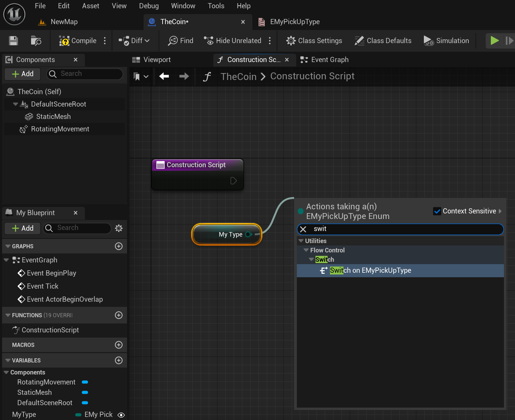The width and height of the screenshot is (515, 420).
Task: Browse to asset in Content Browser
Action: tap(36, 41)
